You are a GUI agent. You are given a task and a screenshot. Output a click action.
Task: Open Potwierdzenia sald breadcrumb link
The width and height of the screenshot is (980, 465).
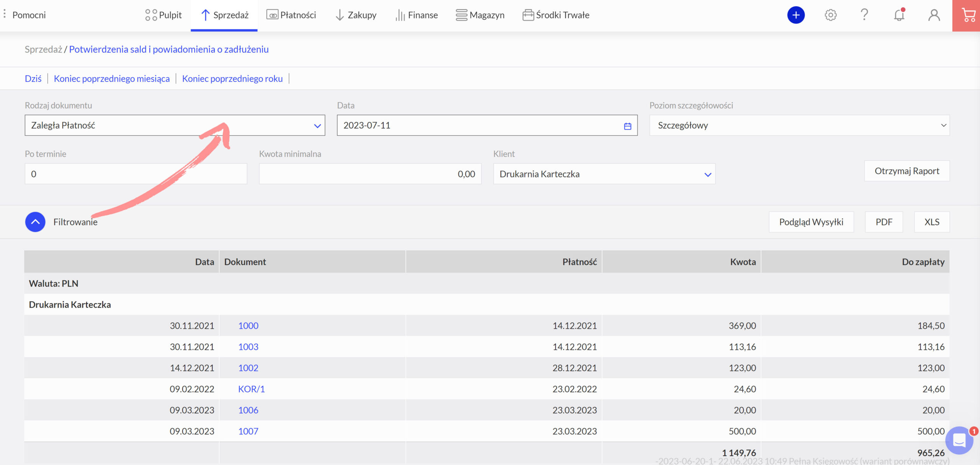point(169,49)
